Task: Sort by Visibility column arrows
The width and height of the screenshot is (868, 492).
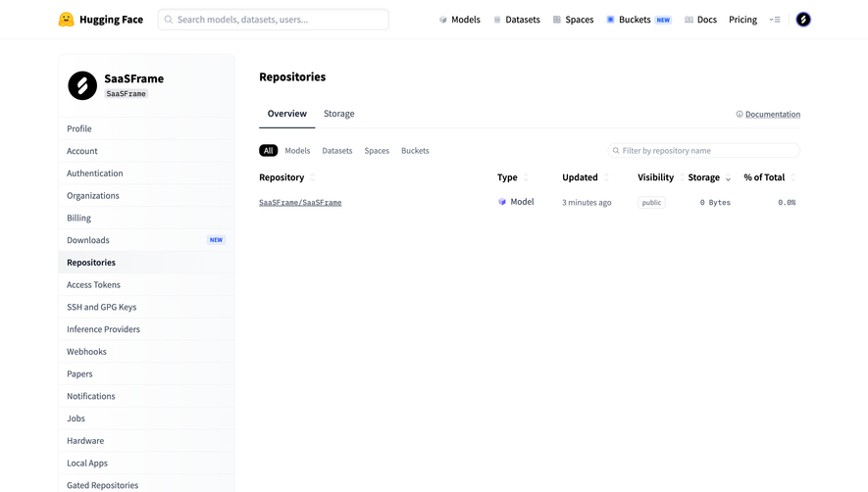Action: [682, 177]
